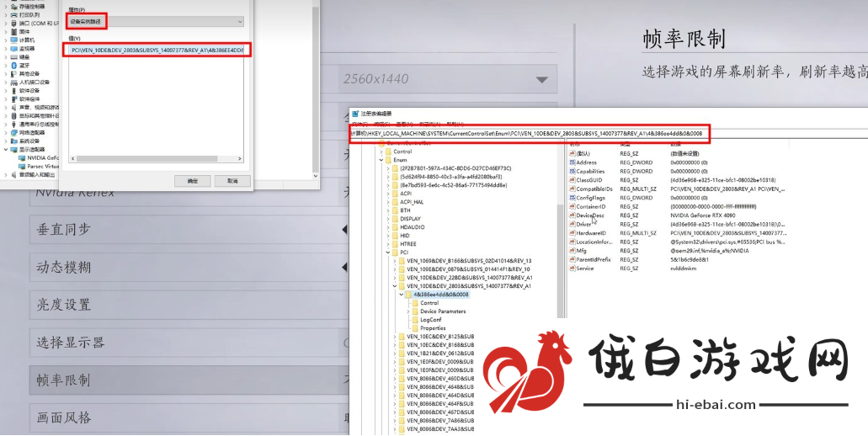Select the Driver registry value
The image size is (868, 436).
coord(583,225)
